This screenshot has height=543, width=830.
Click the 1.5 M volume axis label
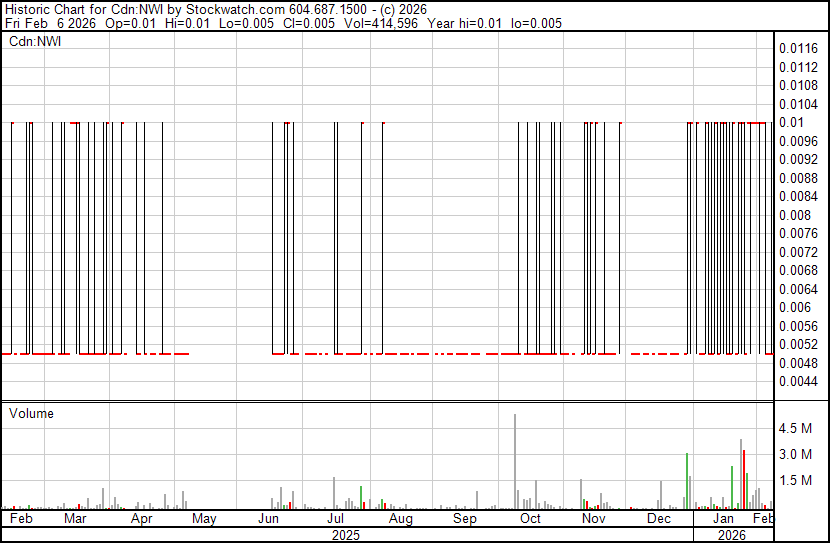pos(795,480)
